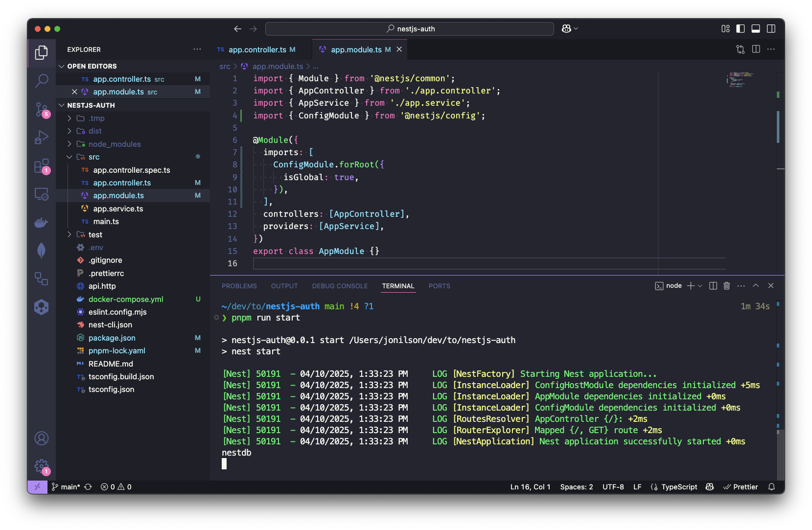Open Explorer Views and More Actions menu

(x=197, y=49)
